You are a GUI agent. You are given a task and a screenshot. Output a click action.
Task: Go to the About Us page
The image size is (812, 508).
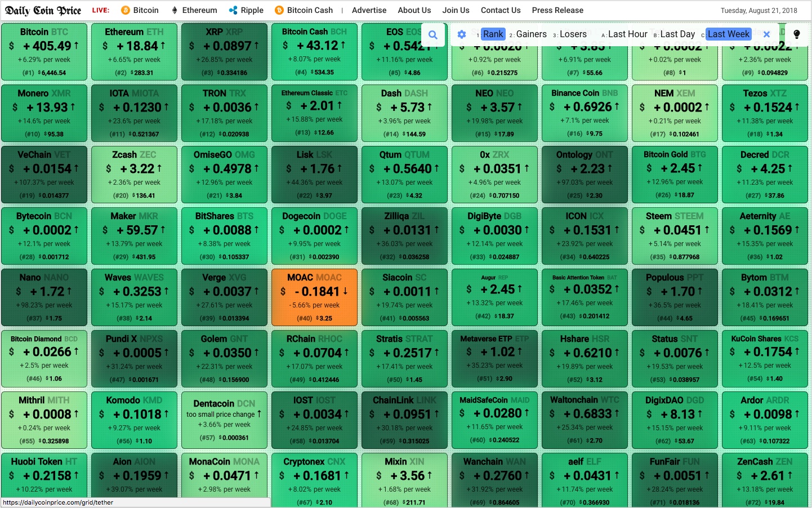tap(414, 10)
